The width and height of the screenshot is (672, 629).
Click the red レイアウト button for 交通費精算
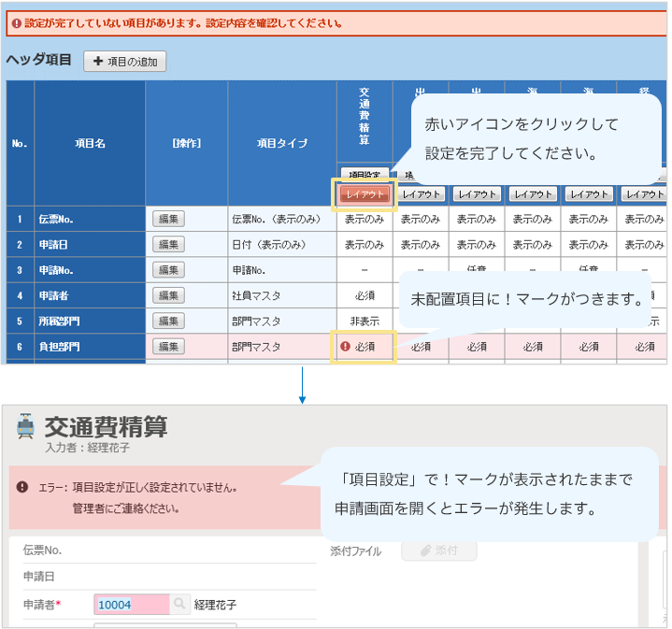pyautogui.click(x=364, y=194)
